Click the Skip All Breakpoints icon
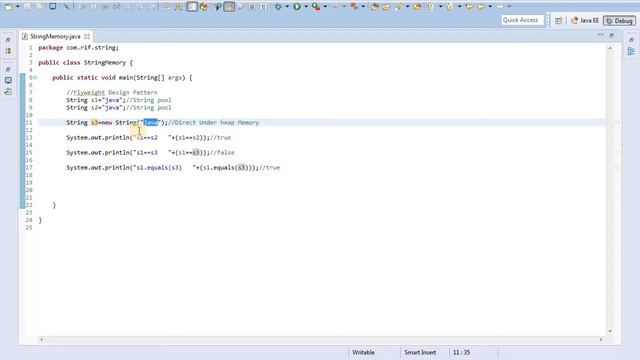The image size is (640, 360). (67, 7)
